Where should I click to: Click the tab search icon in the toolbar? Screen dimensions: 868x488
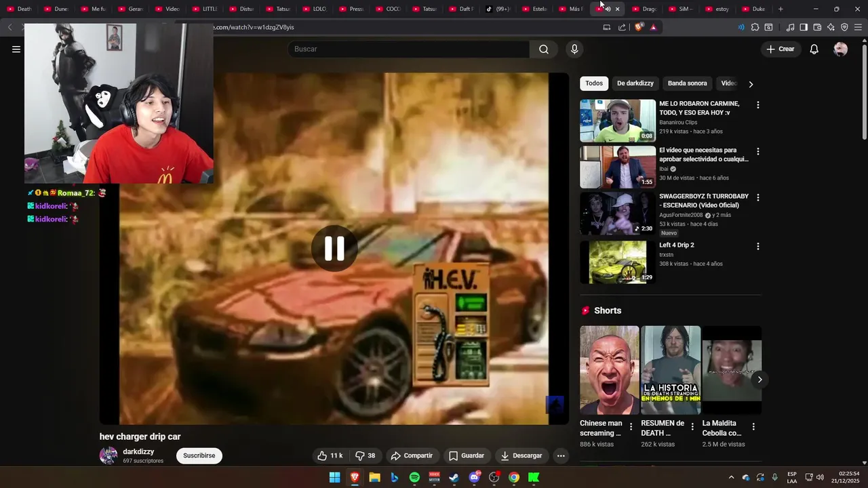click(x=768, y=27)
